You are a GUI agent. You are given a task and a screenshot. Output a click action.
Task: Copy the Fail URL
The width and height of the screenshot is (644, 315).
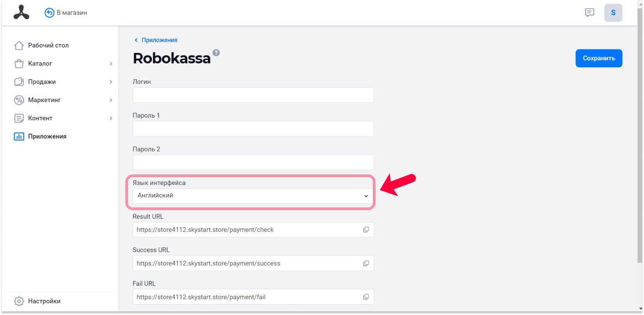(x=366, y=297)
